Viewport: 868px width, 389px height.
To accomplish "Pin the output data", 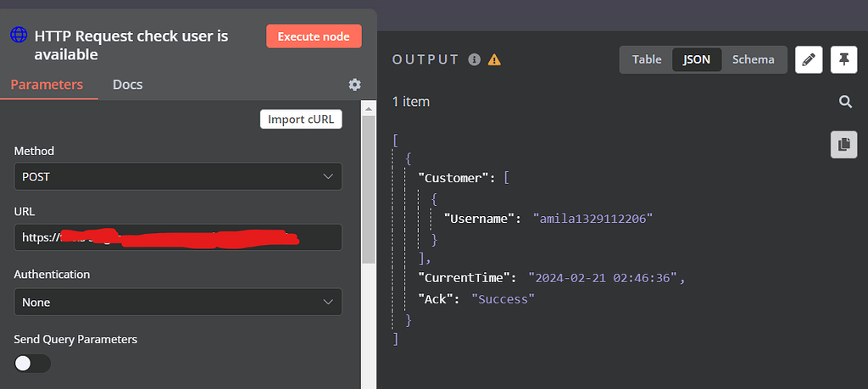I will [843, 59].
